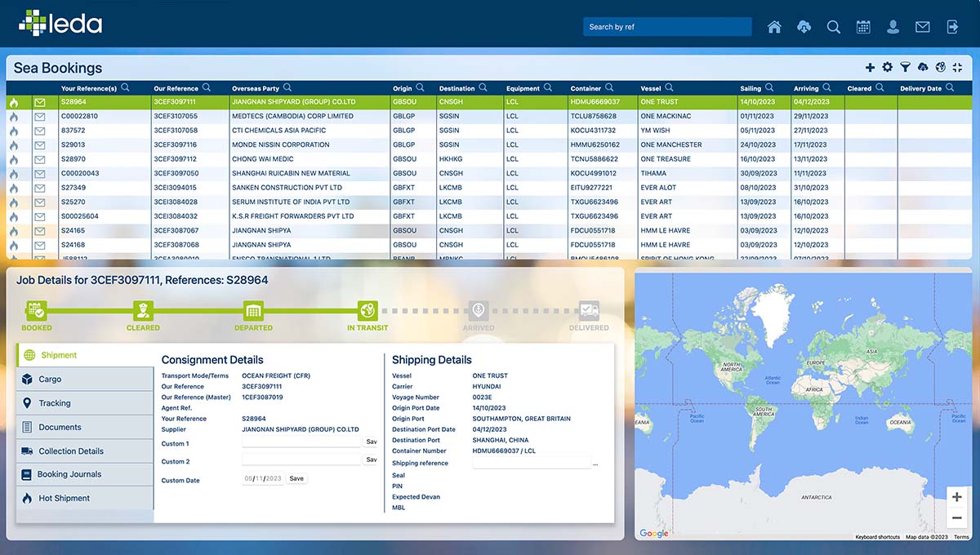Click the ARRIVED milestone on the shipment progress bar

(x=479, y=310)
